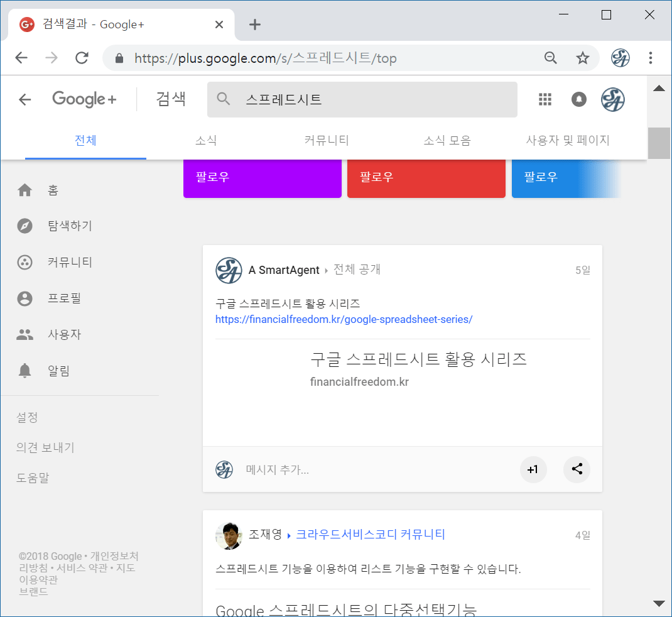Open 탐색하기 in the sidebar
The image size is (672, 617).
(x=69, y=226)
